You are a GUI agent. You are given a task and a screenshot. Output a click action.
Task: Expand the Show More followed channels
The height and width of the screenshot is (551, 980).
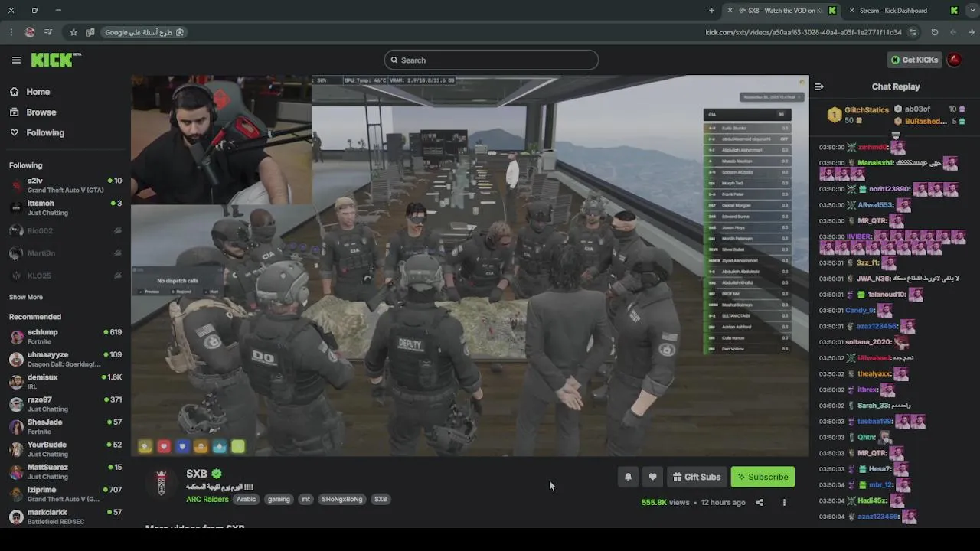point(26,297)
